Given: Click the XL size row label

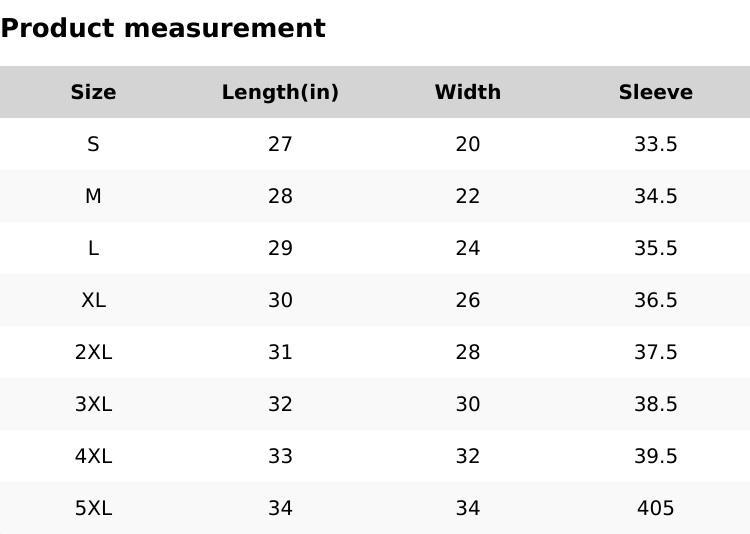Looking at the screenshot, I should point(93,300).
